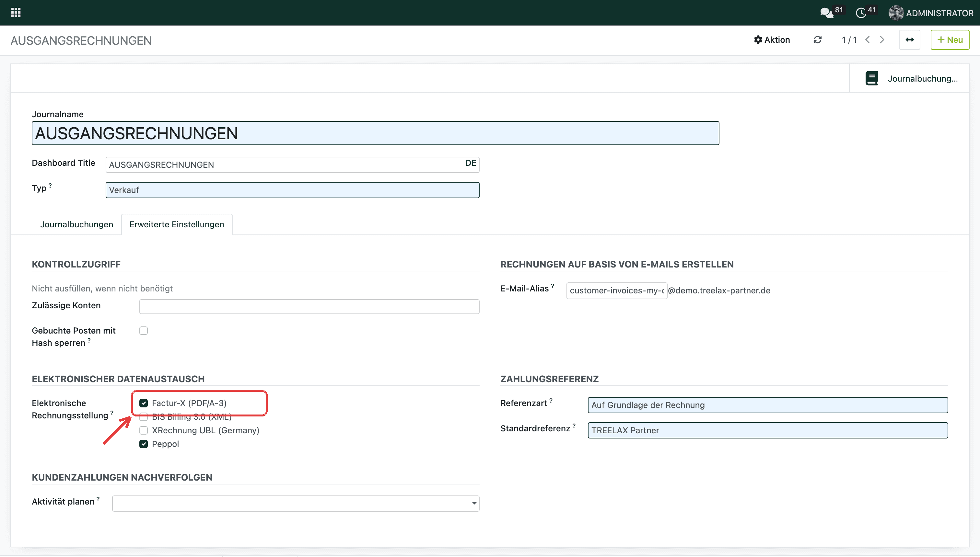The width and height of the screenshot is (980, 557).
Task: Open the Typ Verkauf dropdown
Action: coord(292,190)
